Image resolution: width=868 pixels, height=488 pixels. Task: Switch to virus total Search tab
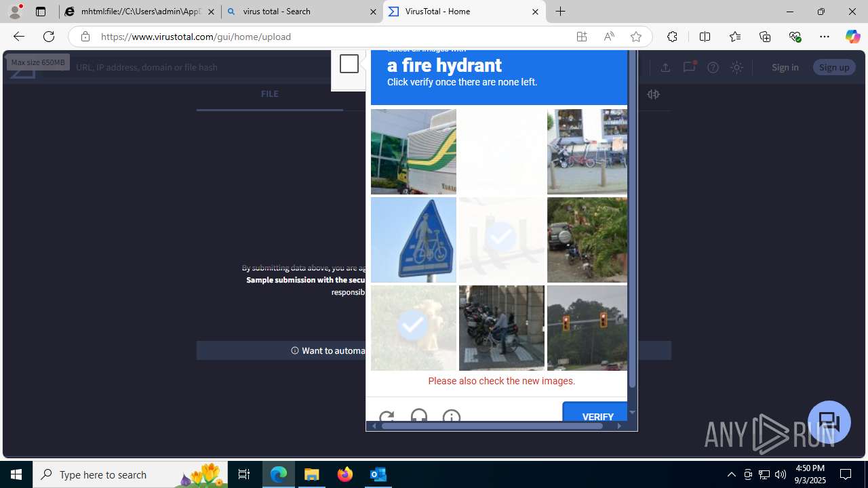pos(302,12)
